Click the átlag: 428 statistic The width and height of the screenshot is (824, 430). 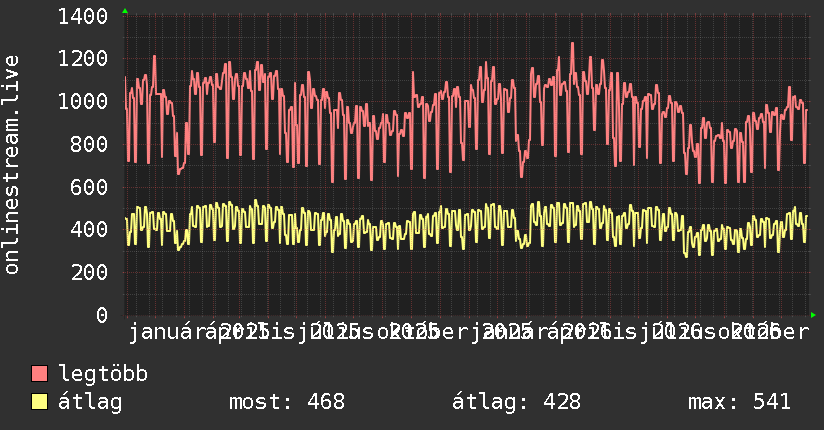coord(517,402)
